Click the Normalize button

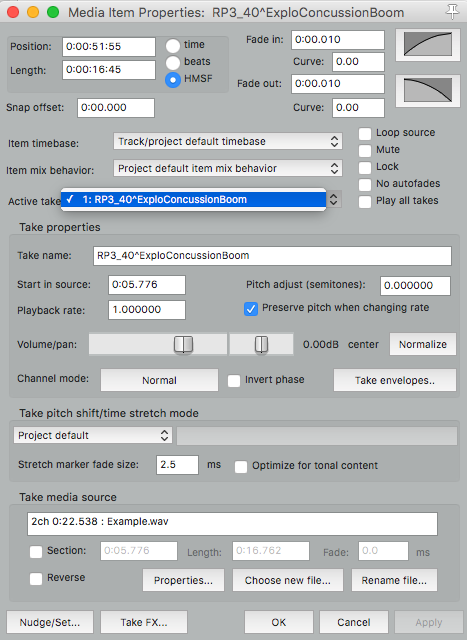423,344
